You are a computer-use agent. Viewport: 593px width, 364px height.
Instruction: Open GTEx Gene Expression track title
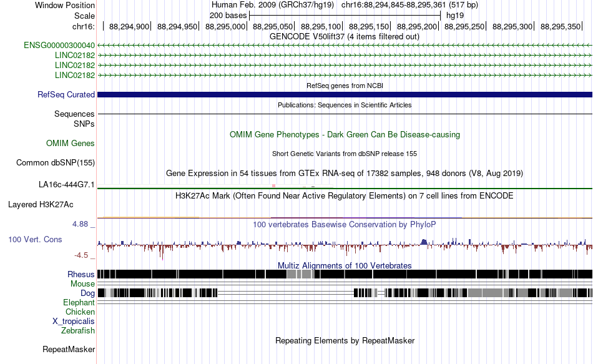click(345, 174)
